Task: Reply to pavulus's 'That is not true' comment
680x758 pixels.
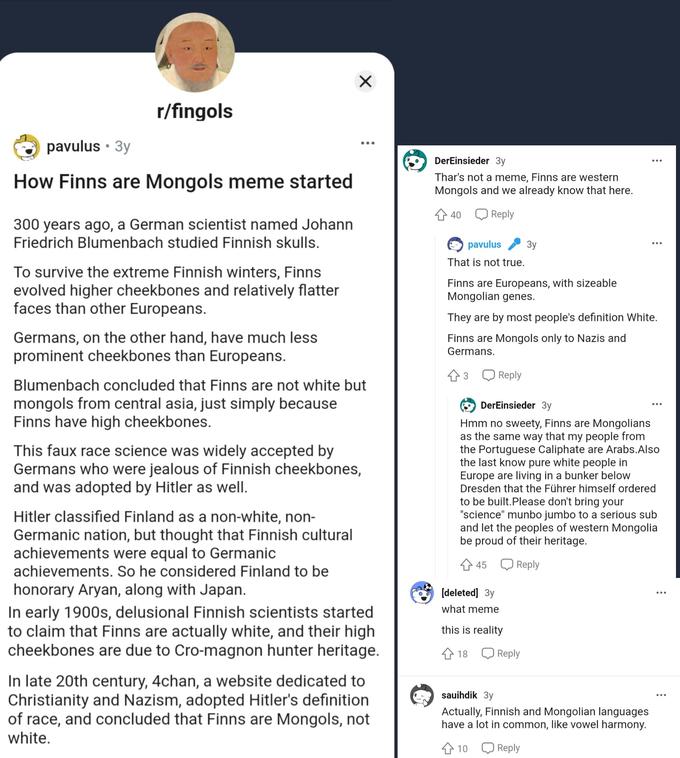Action: tap(502, 375)
